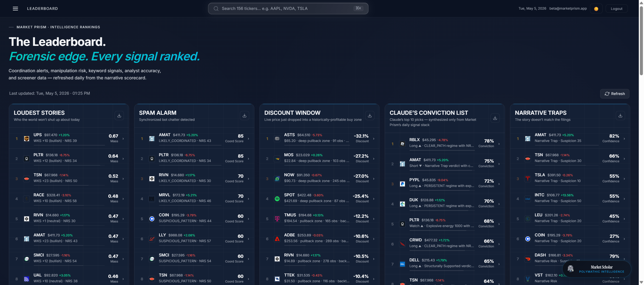Click PYPL logo in Conviction List
Image resolution: width=644 pixels, height=285 pixels.
coord(402,184)
